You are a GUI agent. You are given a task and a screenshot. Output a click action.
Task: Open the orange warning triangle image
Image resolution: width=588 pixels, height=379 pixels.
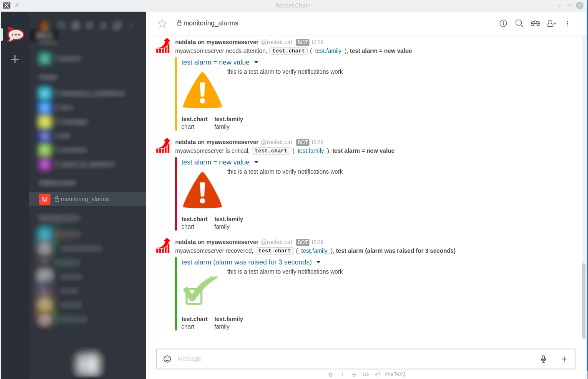coord(203,90)
